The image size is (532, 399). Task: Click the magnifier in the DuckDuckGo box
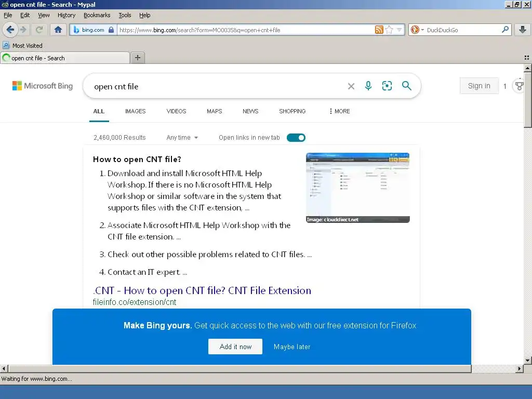tap(505, 30)
